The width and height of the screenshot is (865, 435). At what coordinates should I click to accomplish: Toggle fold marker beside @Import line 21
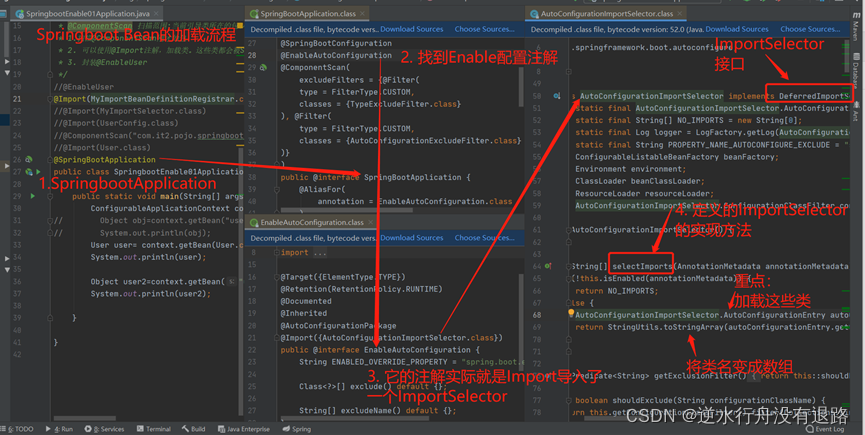[50, 99]
